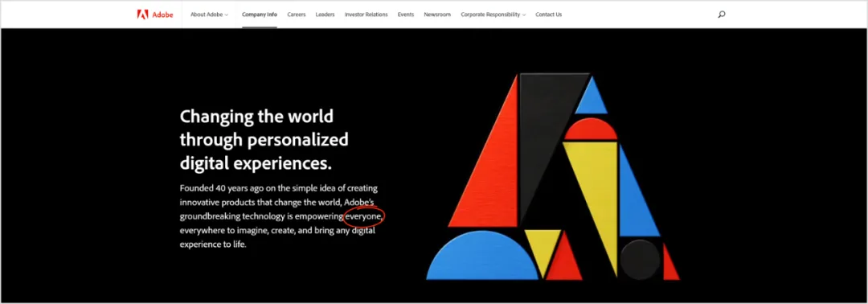Expand the Corporate Responsibility dropdown
The width and height of the screenshot is (868, 304).
(x=493, y=14)
